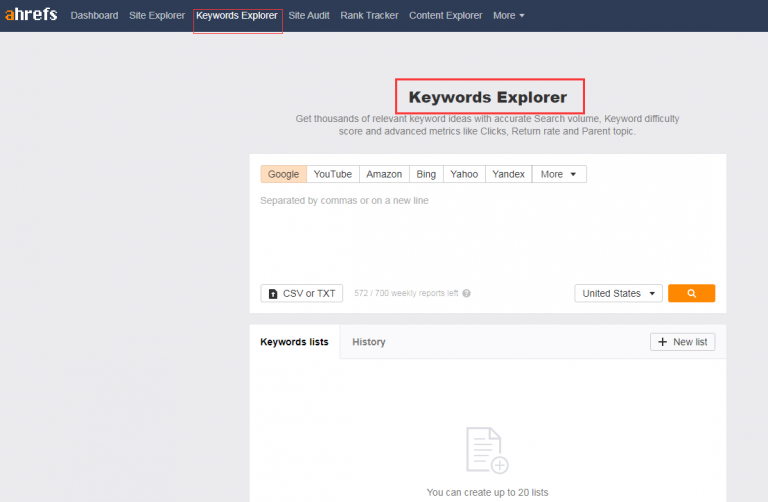Select Yahoo search engine tab
This screenshot has width=768, height=502.
pyautogui.click(x=464, y=174)
